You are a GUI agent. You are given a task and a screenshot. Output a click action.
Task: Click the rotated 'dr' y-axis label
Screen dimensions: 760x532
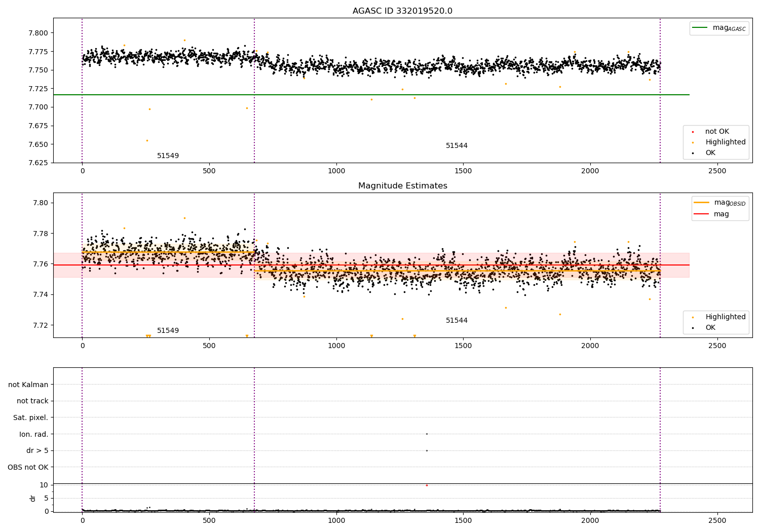click(x=33, y=499)
